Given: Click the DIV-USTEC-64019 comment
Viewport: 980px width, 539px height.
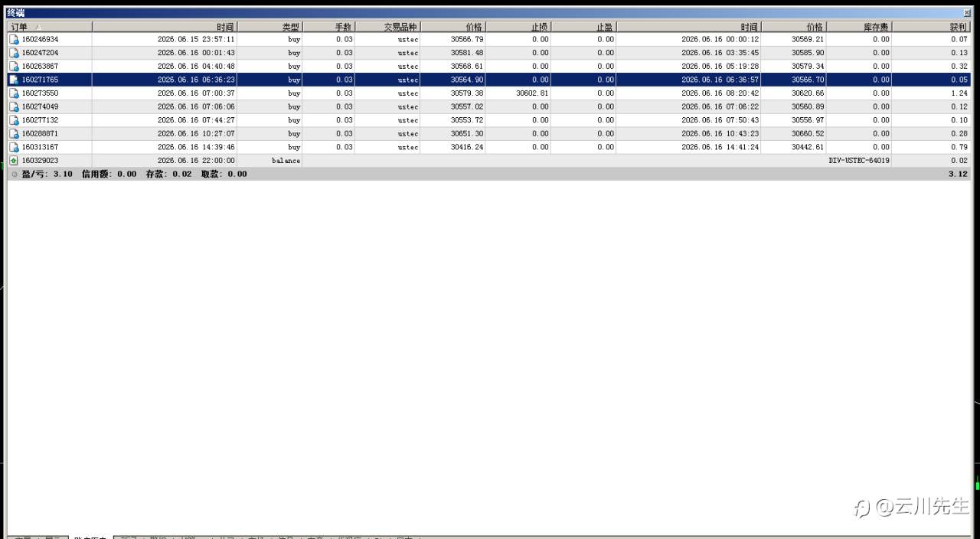Looking at the screenshot, I should [859, 161].
